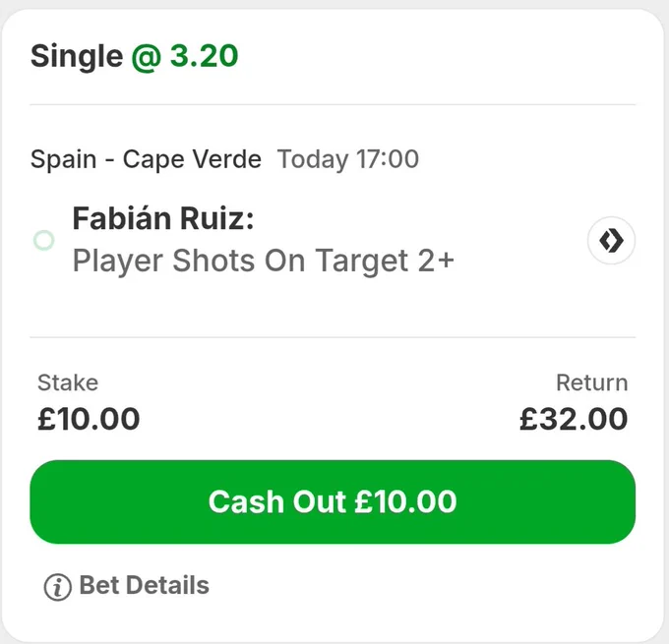The width and height of the screenshot is (669, 644).
Task: Click the Cash Out £10.00 button
Action: click(x=333, y=501)
